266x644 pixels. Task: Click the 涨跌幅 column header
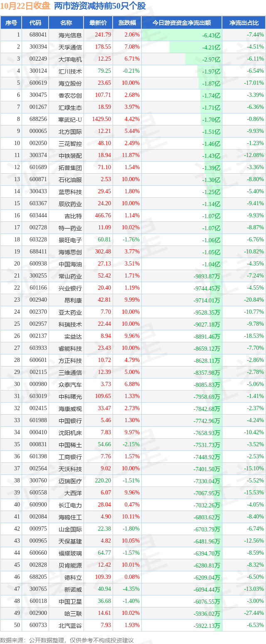(127, 23)
